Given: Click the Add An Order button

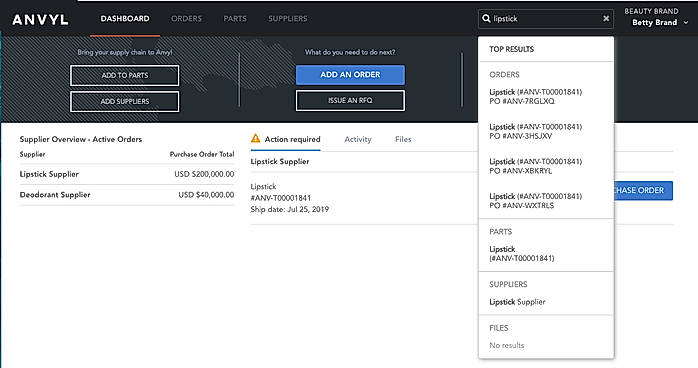Looking at the screenshot, I should tap(350, 75).
